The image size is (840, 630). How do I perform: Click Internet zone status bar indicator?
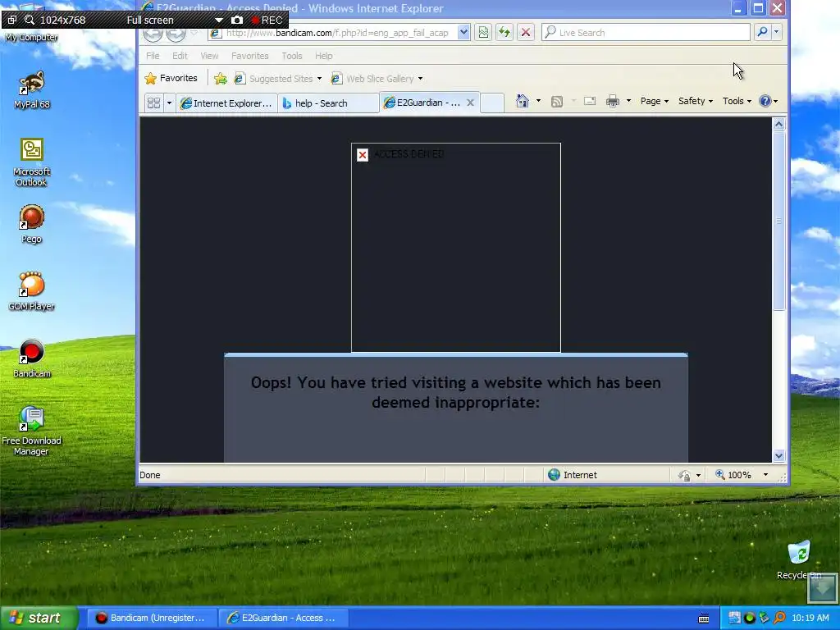click(x=572, y=475)
